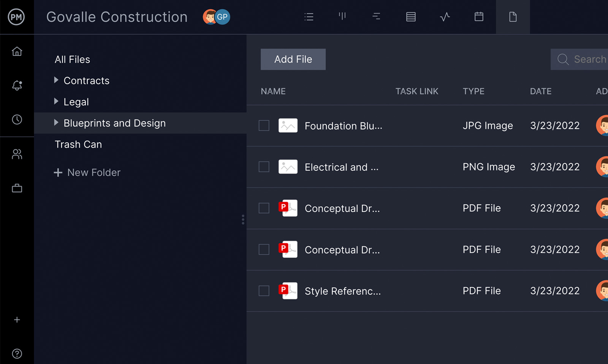The image size is (608, 364).
Task: Sort by the TYPE column header
Action: [473, 91]
